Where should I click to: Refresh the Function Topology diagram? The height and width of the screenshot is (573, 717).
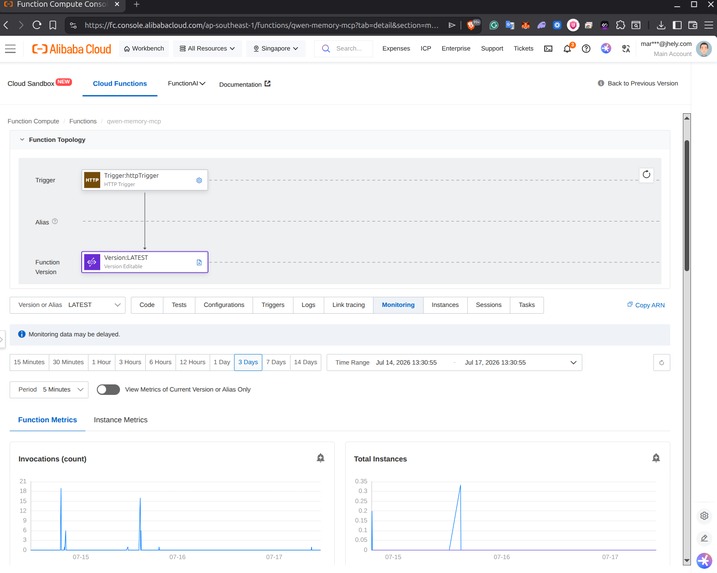[646, 174]
